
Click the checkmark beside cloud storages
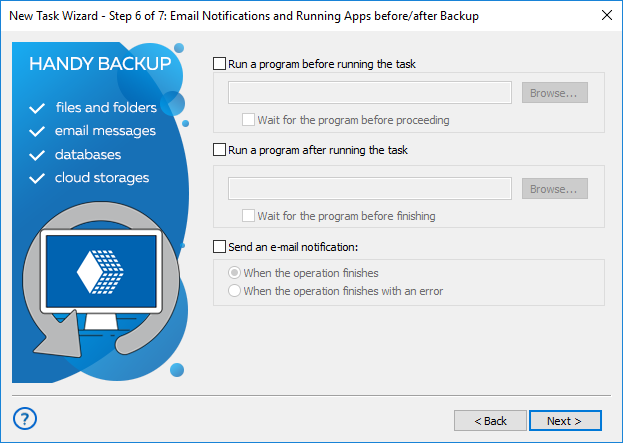(38, 178)
